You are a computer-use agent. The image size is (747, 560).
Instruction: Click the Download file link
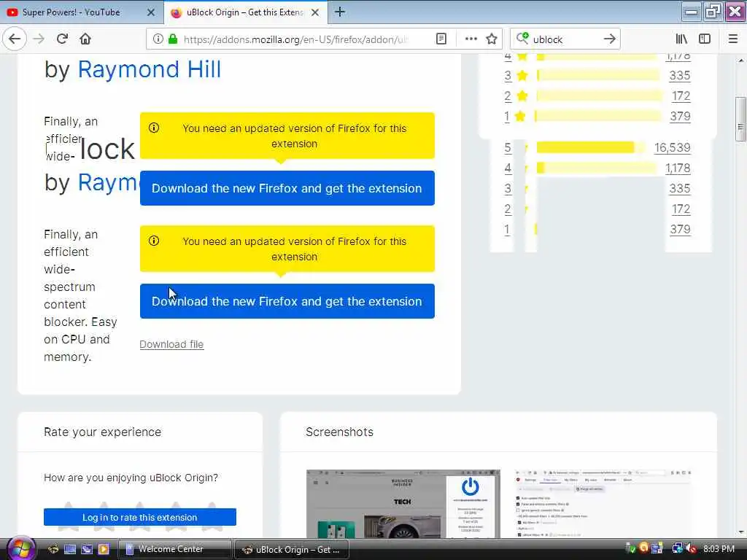(x=171, y=344)
